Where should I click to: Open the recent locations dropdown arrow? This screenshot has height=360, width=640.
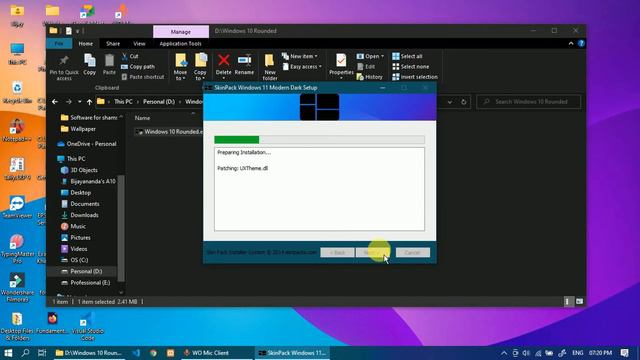pyautogui.click(x=80, y=102)
